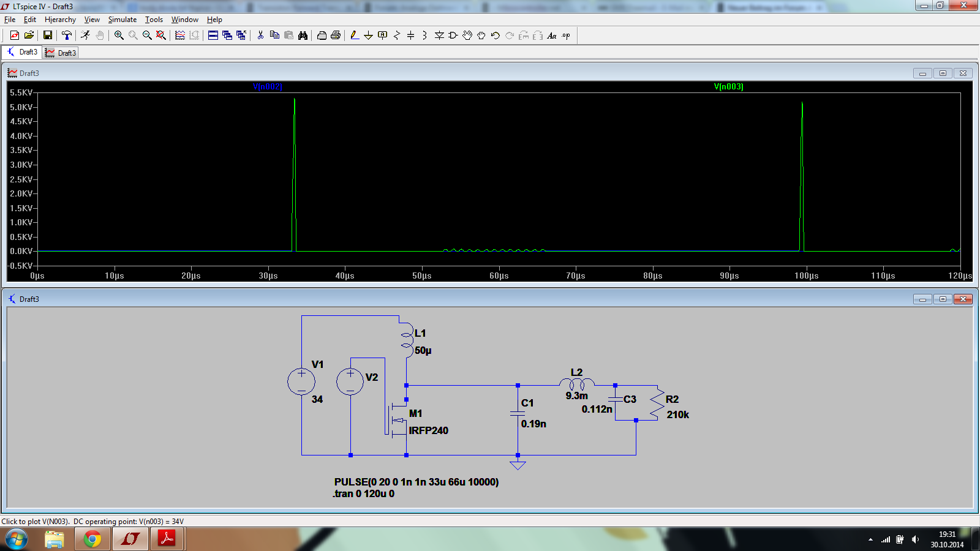
Task: Select the Drag closed hand tool
Action: [x=481, y=36]
